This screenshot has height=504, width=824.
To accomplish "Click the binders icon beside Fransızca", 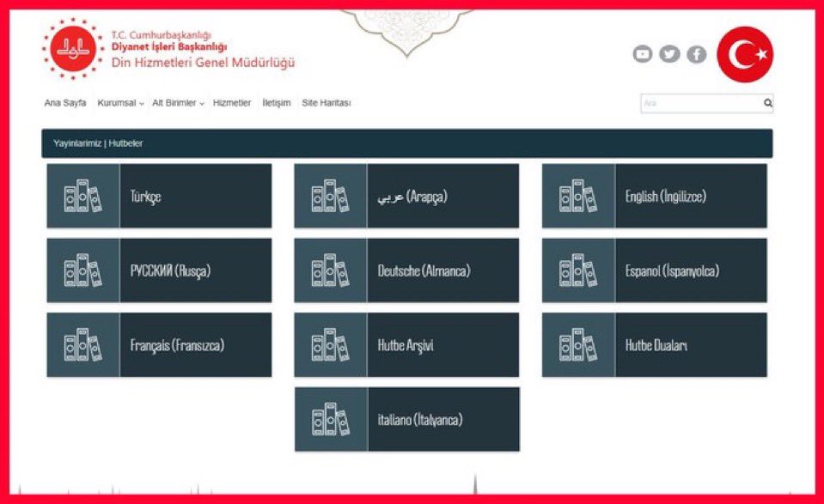I will 83,345.
